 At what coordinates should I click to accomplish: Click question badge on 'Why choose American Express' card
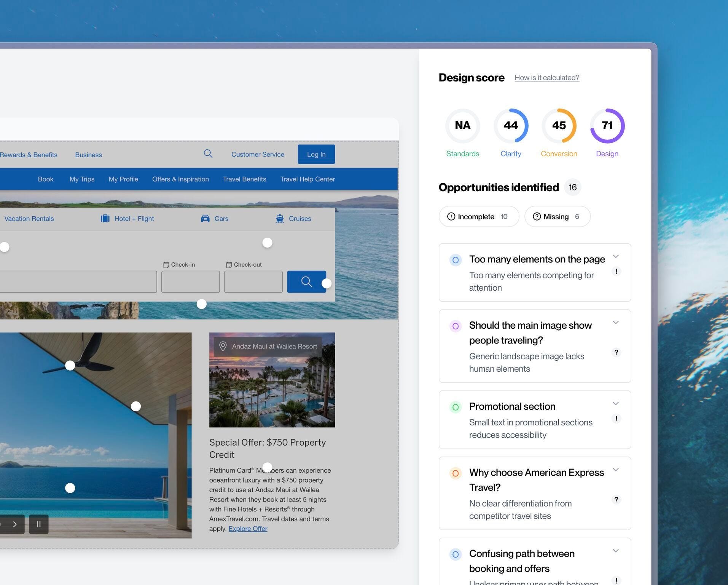pos(616,499)
